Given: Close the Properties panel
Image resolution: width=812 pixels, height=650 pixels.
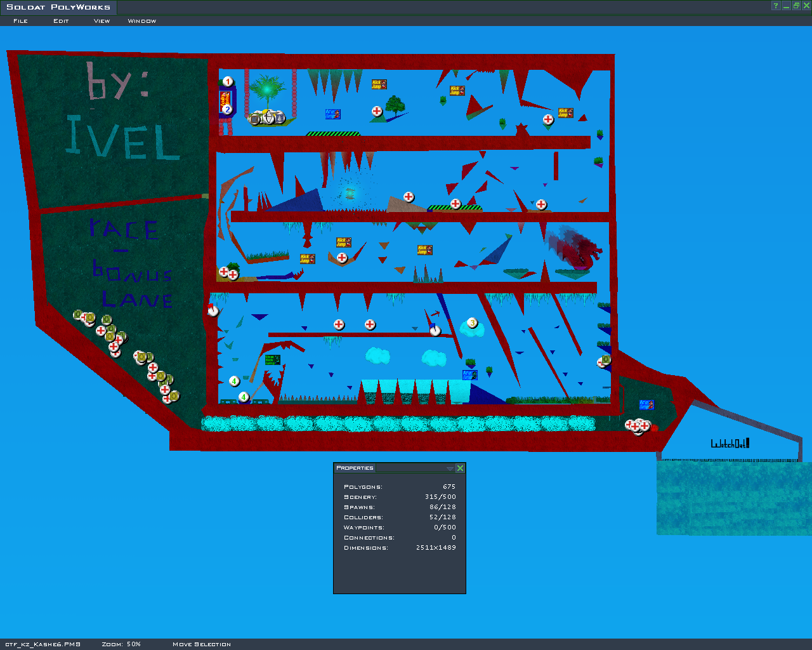Looking at the screenshot, I should tap(460, 468).
